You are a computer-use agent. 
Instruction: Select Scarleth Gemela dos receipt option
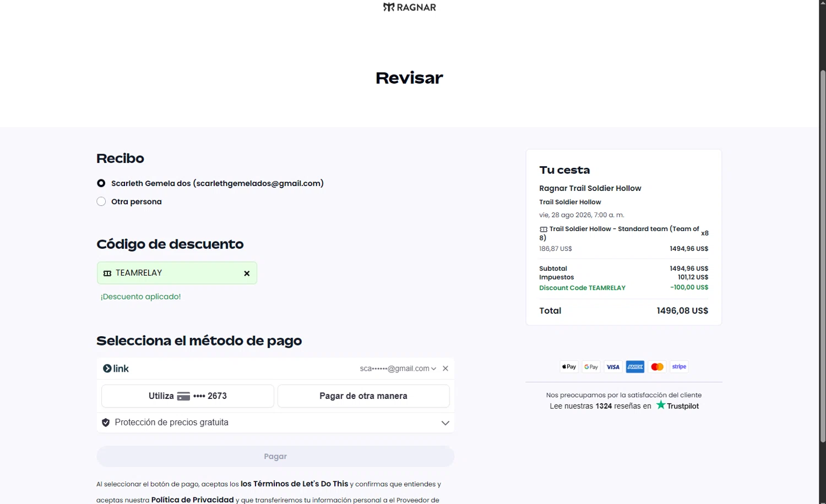pos(101,183)
